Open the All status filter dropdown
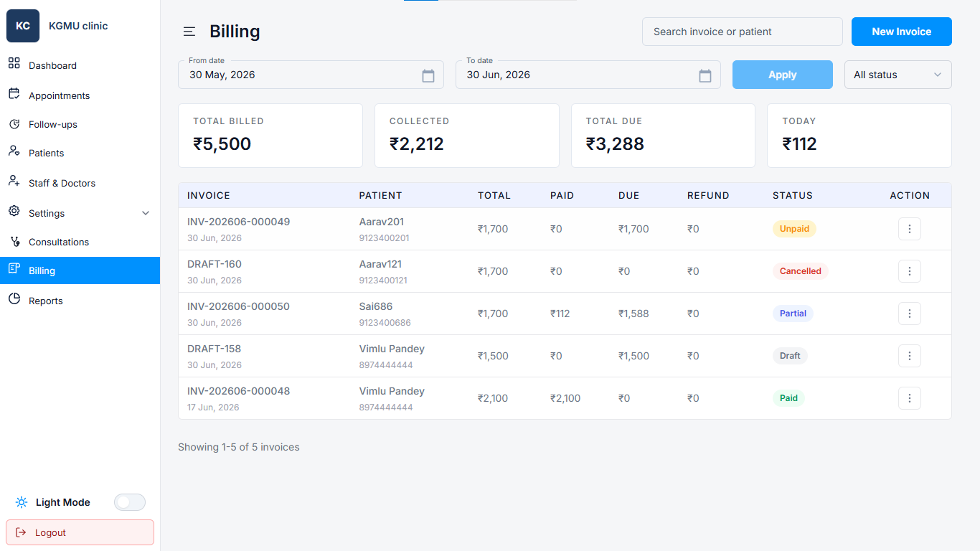Viewport: 980px width, 551px height. pyautogui.click(x=898, y=75)
